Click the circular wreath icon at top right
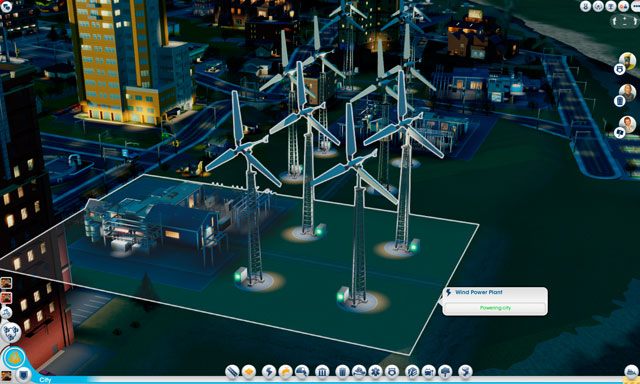This screenshot has height=384, width=640. pos(598,6)
